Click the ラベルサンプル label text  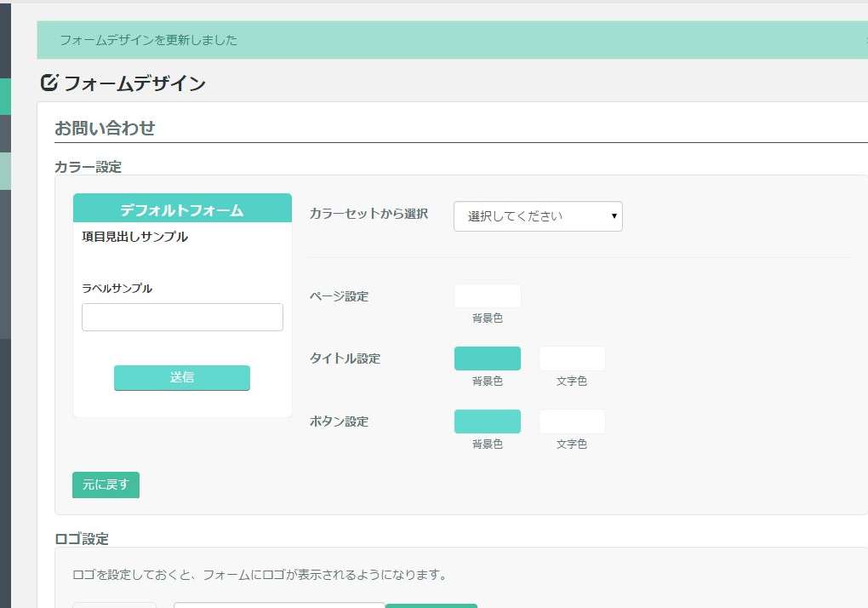click(117, 288)
